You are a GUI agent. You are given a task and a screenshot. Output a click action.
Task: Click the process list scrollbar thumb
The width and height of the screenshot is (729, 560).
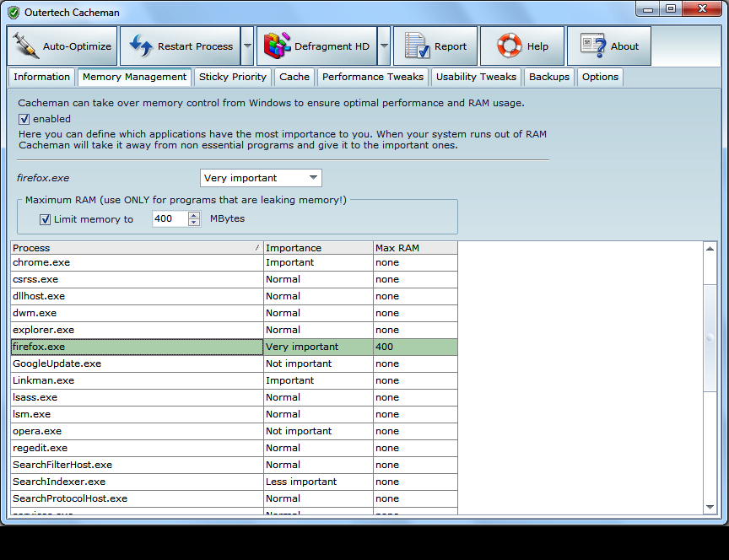(710, 338)
